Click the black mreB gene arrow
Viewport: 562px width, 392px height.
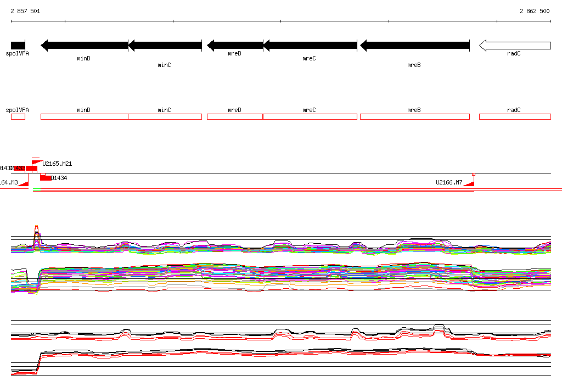coord(415,46)
